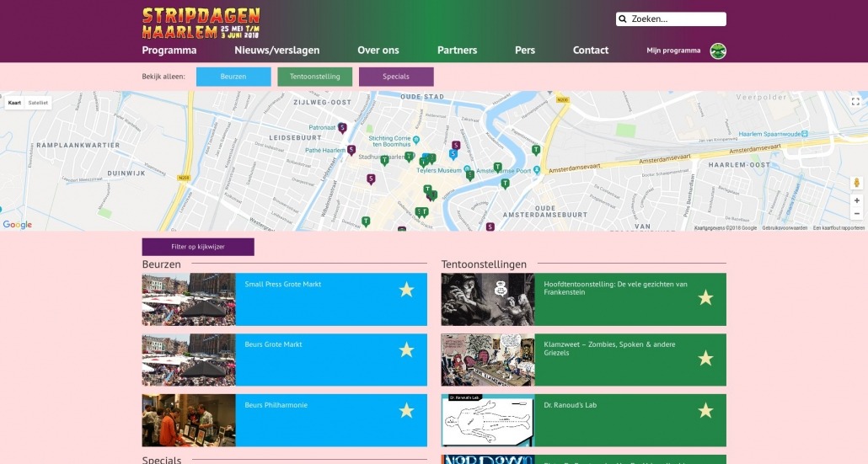Click Corrie ten Boomhuis place icon
This screenshot has width=868, height=464.
(x=416, y=140)
